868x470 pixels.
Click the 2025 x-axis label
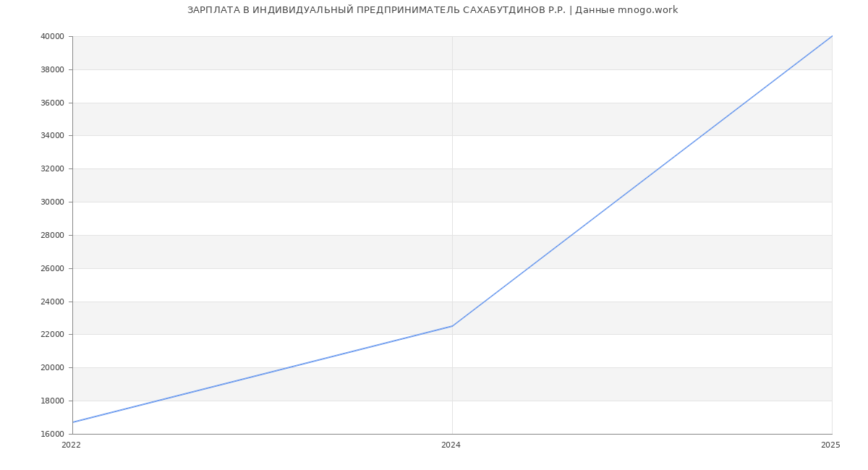830,445
